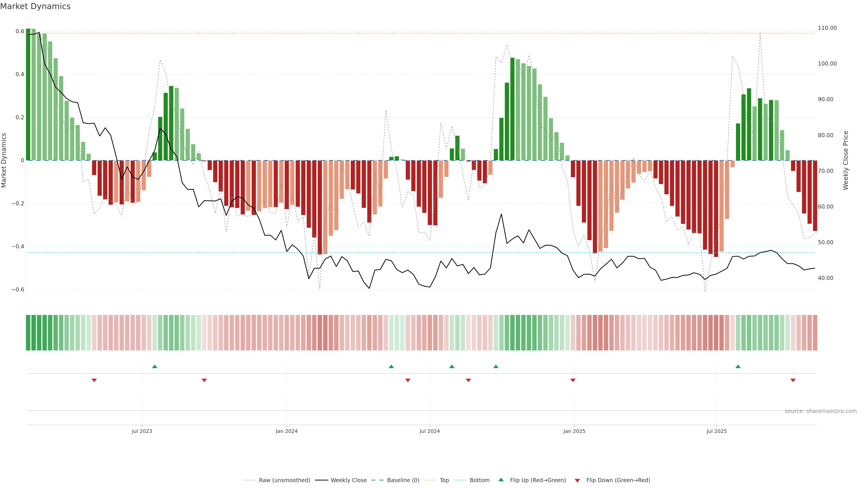Image resolution: width=868 pixels, height=488 pixels.
Task: Toggle the Top legend entry
Action: click(444, 480)
